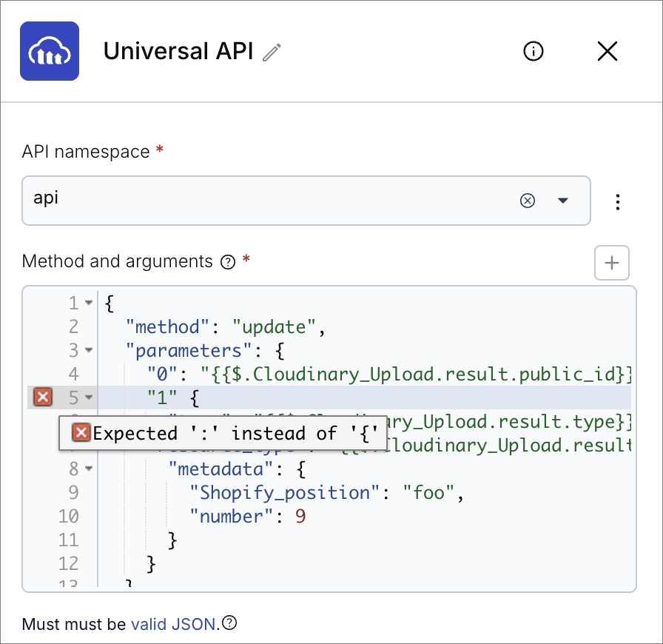The image size is (663, 644).
Task: Click the "Shopify_position" key on line 9
Action: pyautogui.click(x=284, y=493)
